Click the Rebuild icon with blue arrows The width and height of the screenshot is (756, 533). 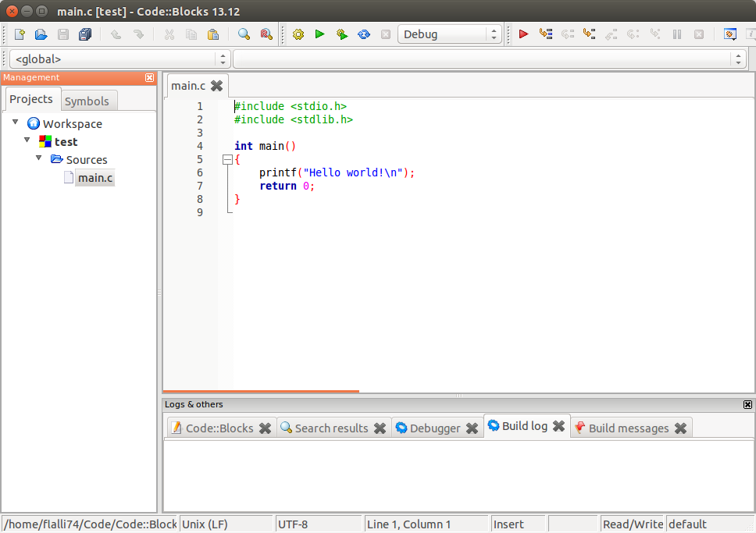(364, 34)
